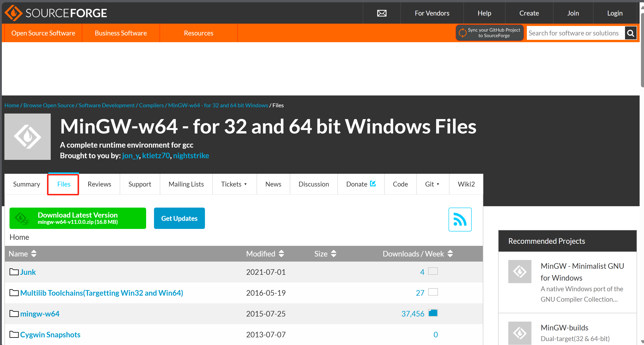Open author ktietz70 profile link
Viewport: 644px width, 345px height.
click(x=156, y=156)
